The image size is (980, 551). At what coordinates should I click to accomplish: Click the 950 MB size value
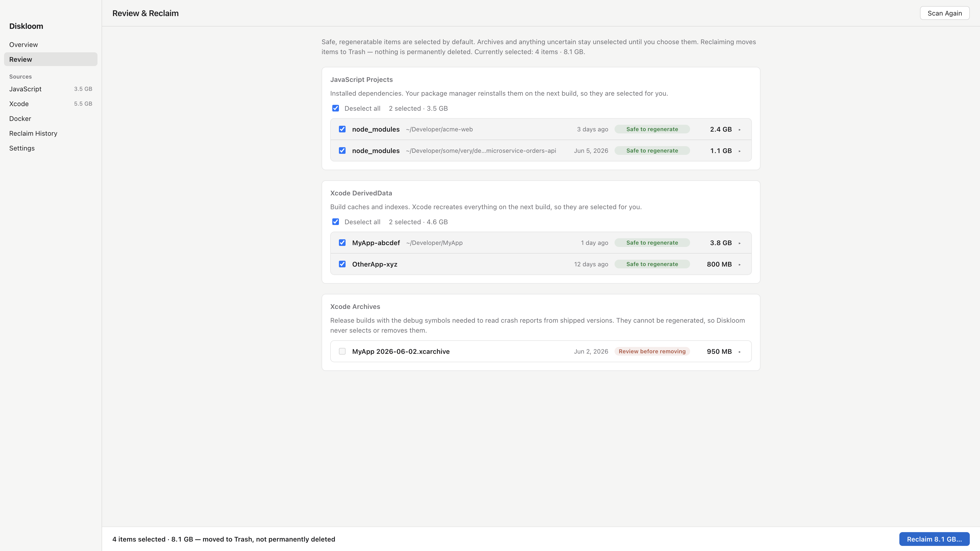point(719,351)
